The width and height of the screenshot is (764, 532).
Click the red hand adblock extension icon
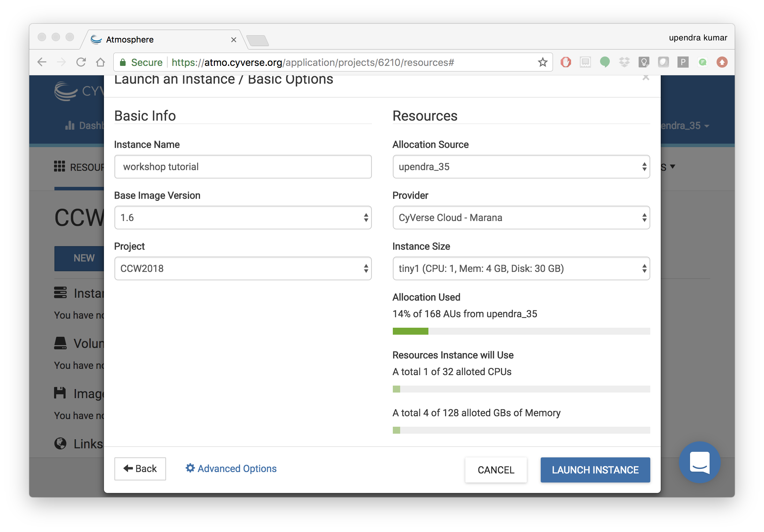pos(565,62)
